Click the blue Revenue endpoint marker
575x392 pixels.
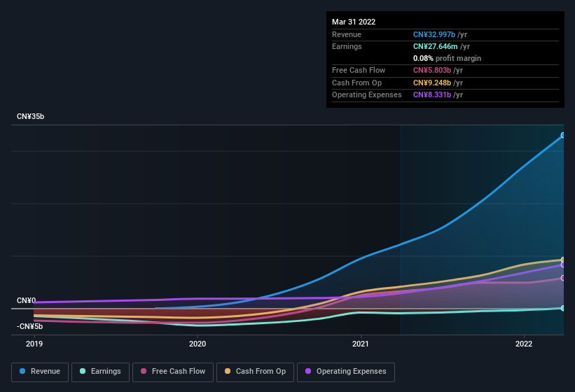563,135
